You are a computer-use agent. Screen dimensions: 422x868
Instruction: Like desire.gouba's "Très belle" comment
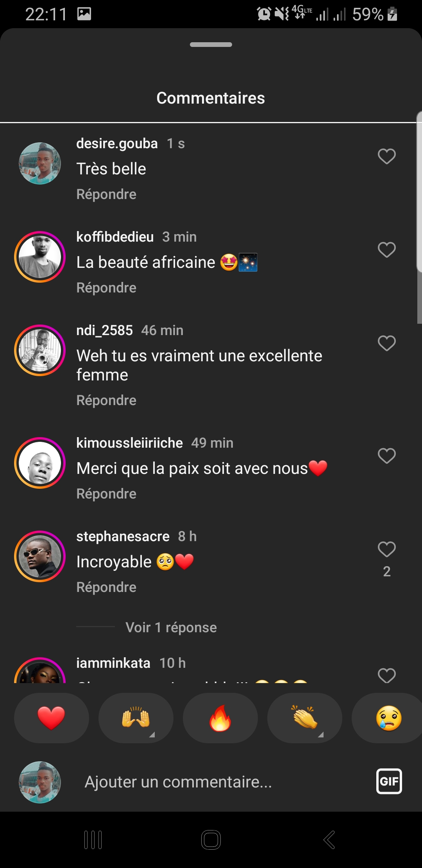[x=387, y=156]
